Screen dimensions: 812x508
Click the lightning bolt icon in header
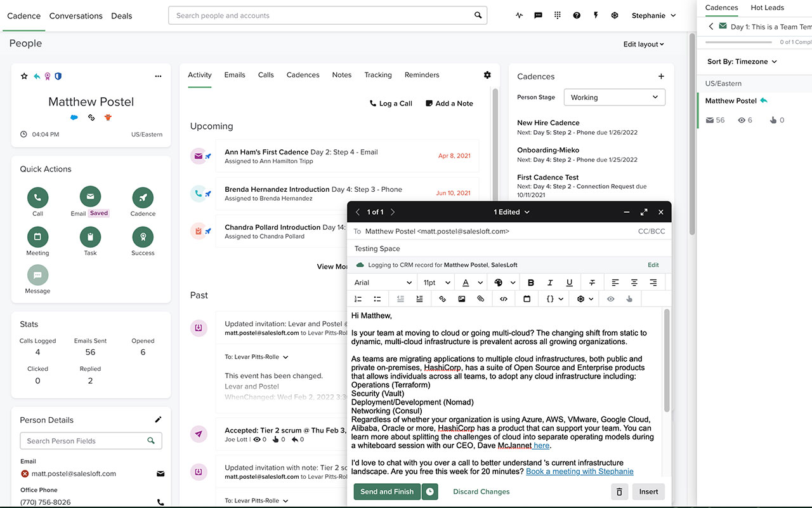pyautogui.click(x=596, y=16)
